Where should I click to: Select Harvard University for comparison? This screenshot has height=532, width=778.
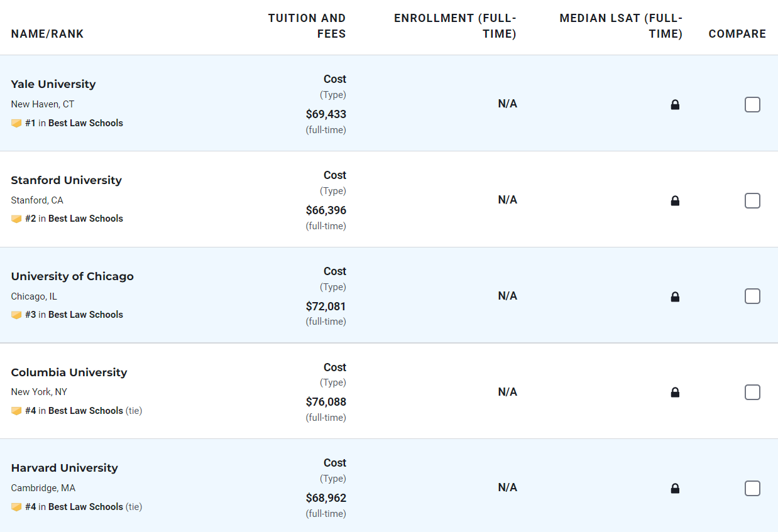(752, 489)
